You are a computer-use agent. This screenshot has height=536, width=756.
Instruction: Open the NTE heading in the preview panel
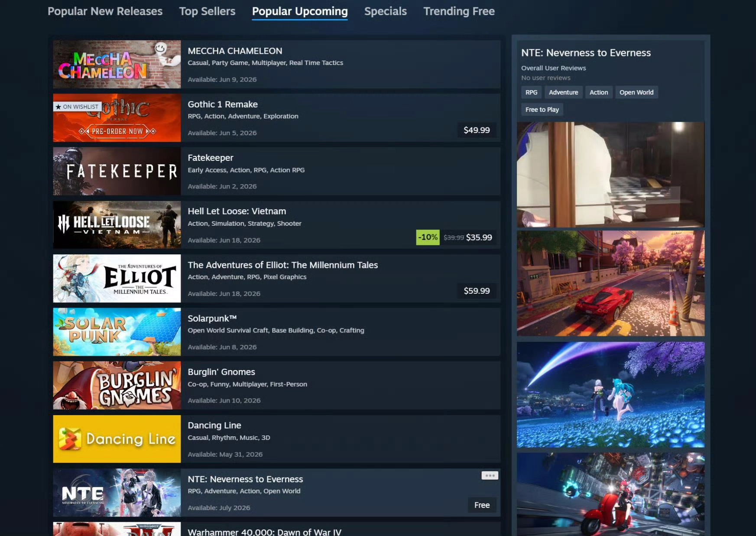click(x=586, y=53)
